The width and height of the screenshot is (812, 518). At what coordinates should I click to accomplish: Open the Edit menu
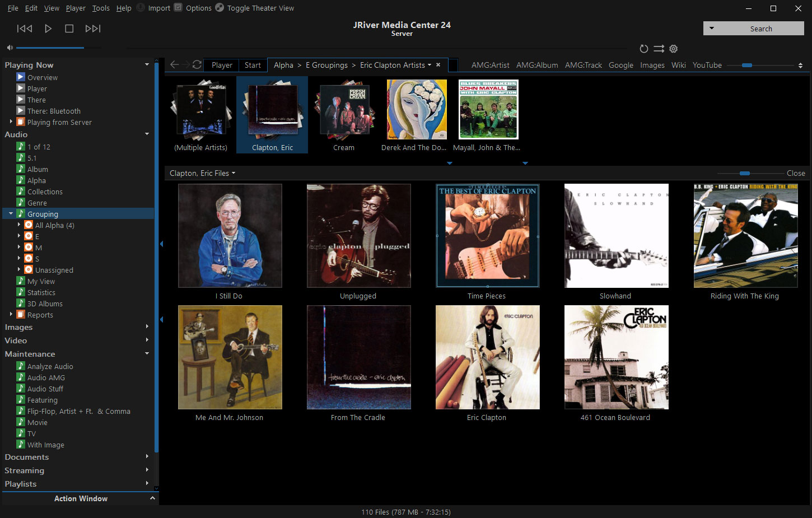31,8
